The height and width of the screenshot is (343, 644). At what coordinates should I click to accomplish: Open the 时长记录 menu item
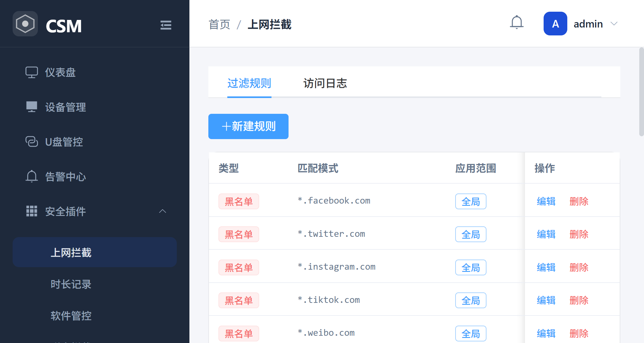pos(71,284)
